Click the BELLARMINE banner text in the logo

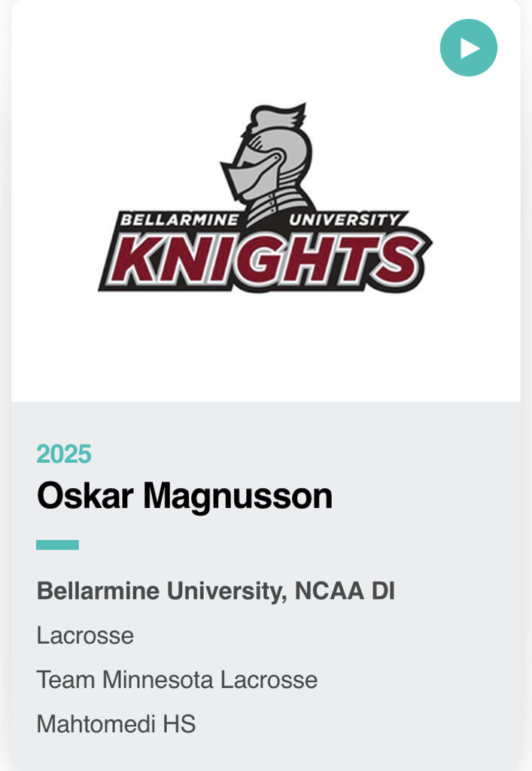[179, 221]
